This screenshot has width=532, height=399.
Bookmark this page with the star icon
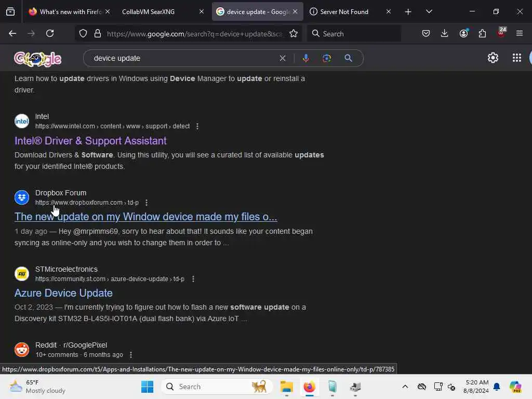pyautogui.click(x=294, y=34)
